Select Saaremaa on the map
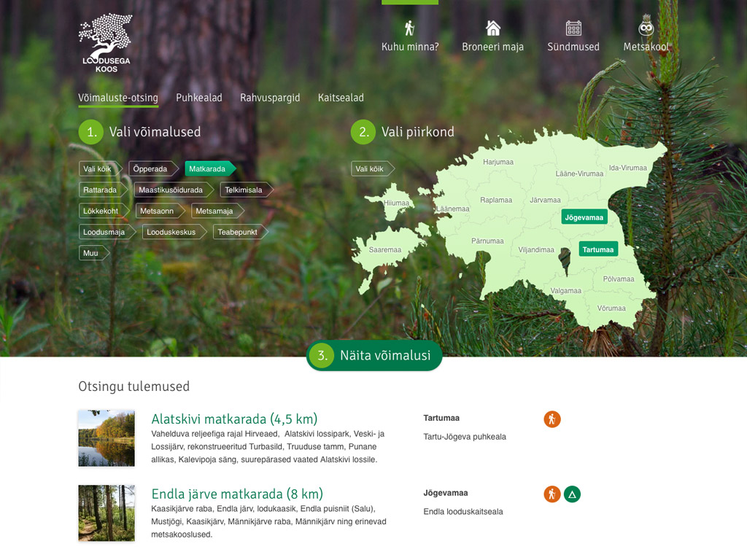Image resolution: width=747 pixels, height=560 pixels. pyautogui.click(x=384, y=250)
